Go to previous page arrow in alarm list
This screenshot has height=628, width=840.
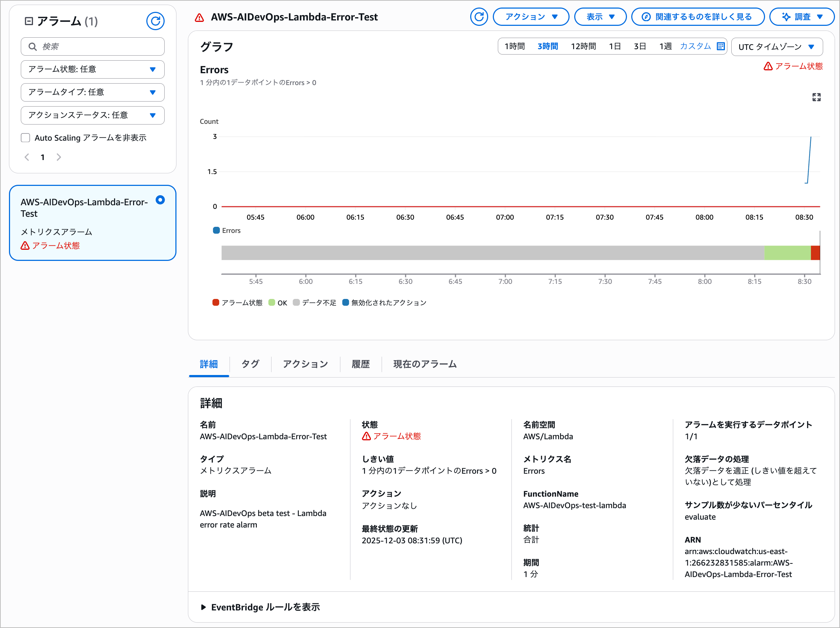tap(27, 157)
